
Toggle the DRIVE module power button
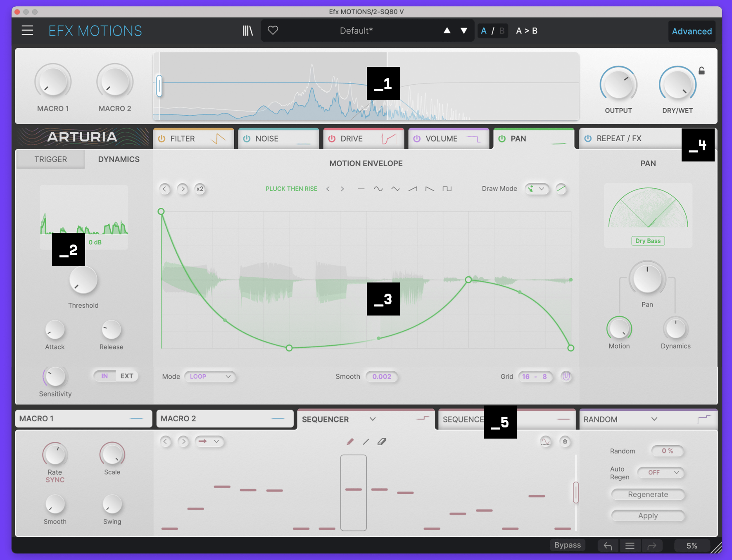pyautogui.click(x=332, y=139)
